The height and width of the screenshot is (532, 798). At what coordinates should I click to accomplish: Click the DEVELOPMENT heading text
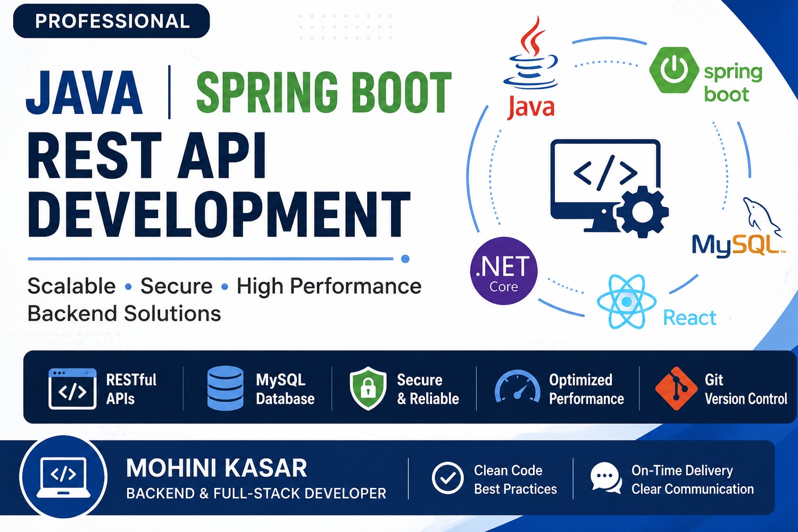[219, 214]
